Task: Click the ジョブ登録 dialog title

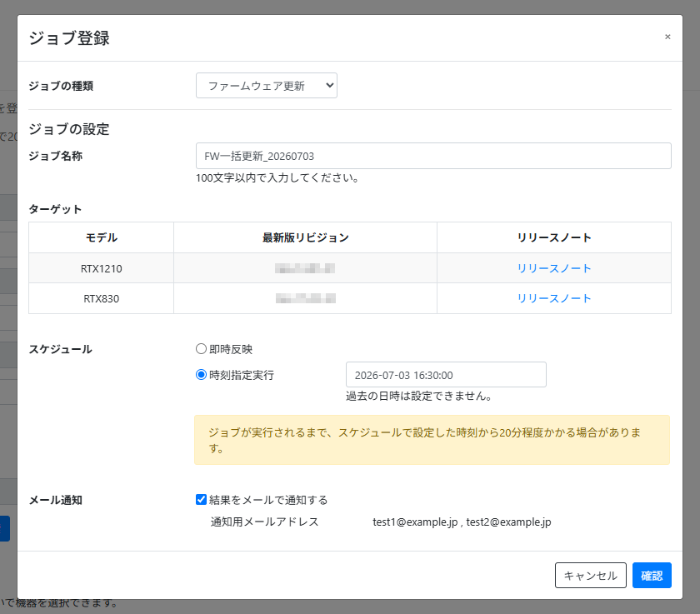Action: pos(69,38)
